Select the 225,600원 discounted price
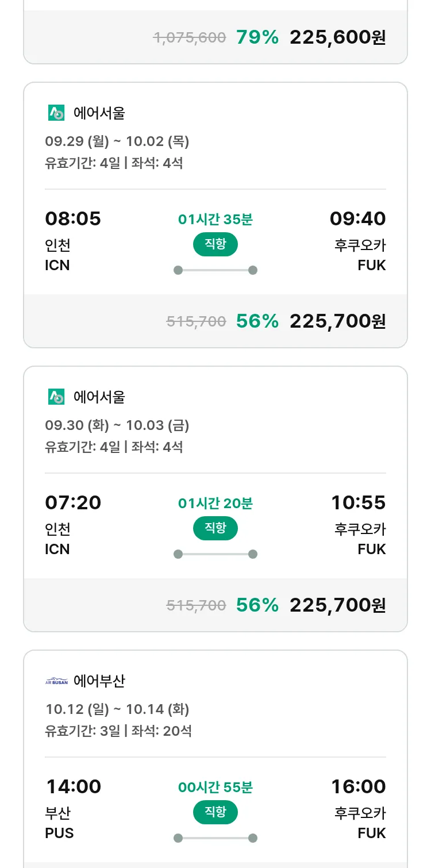This screenshot has height=868, width=431. tap(337, 37)
